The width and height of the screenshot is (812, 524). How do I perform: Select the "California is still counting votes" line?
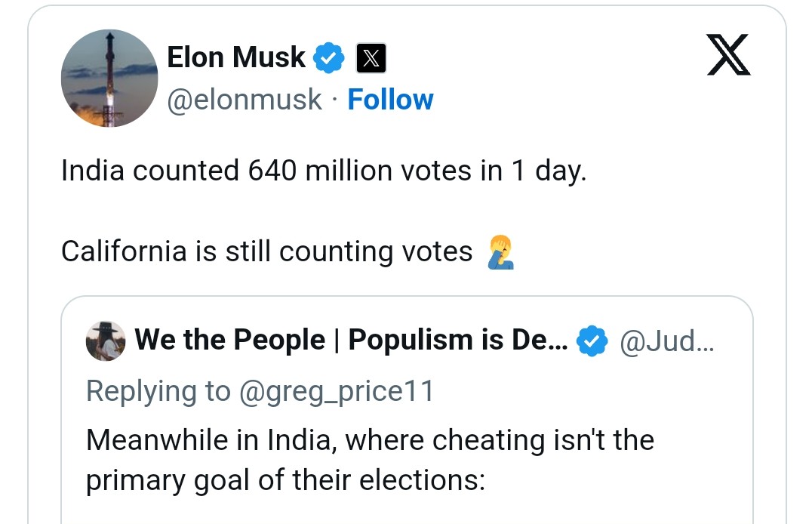[266, 251]
